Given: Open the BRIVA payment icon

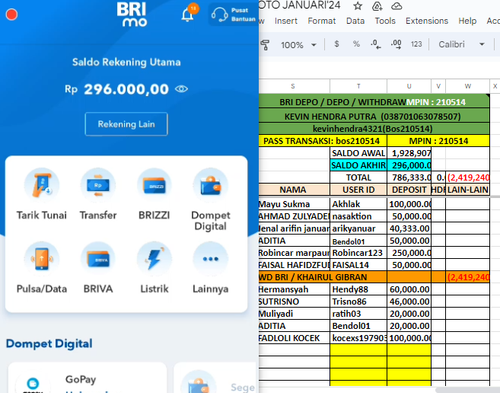Looking at the screenshot, I should point(98,268).
